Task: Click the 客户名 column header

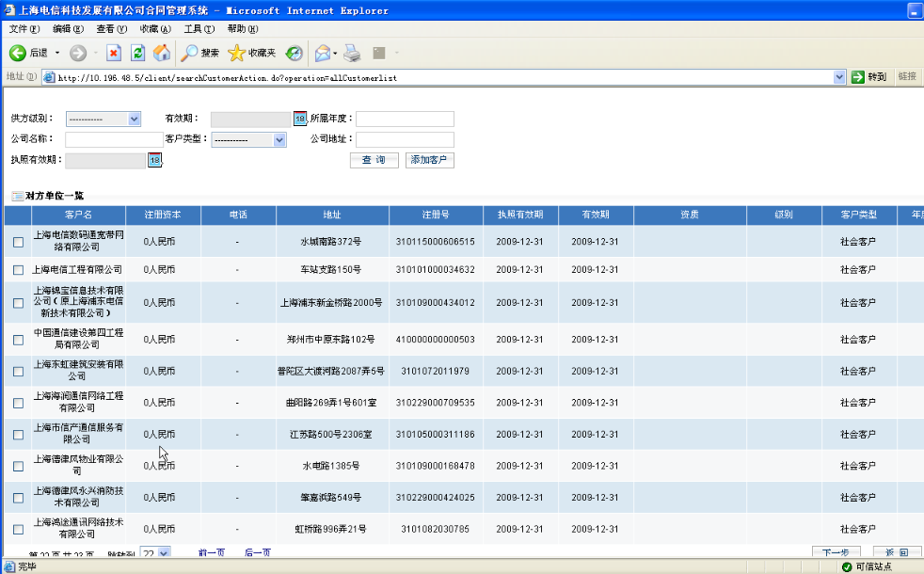Action: 78,215
